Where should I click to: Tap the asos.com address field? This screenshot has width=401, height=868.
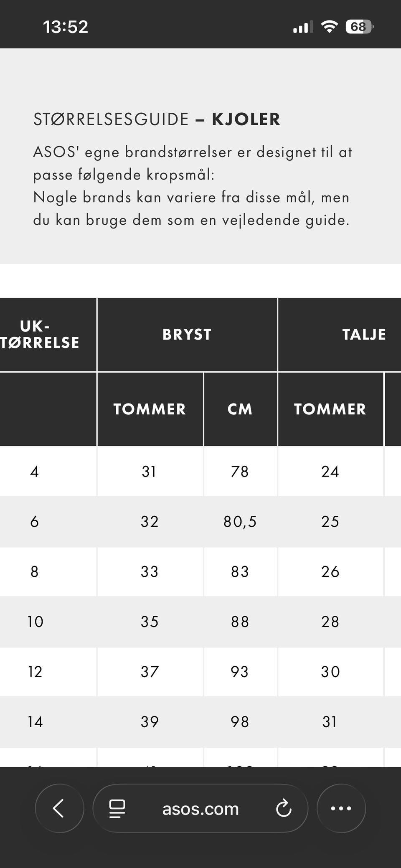(200, 809)
